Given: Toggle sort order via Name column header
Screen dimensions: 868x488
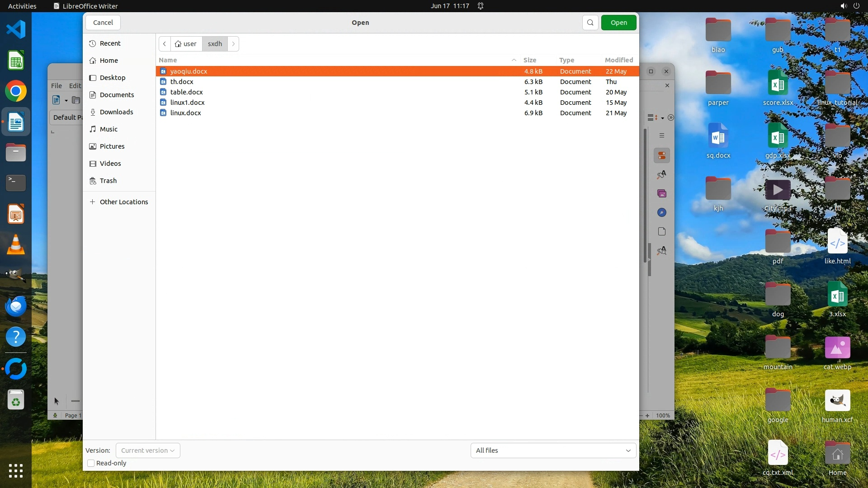Looking at the screenshot, I should [x=168, y=60].
